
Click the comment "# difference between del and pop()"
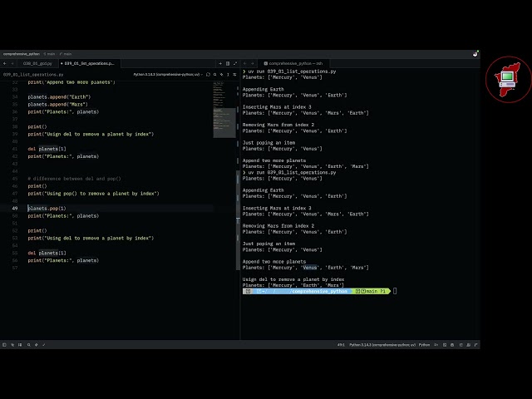click(x=74, y=179)
